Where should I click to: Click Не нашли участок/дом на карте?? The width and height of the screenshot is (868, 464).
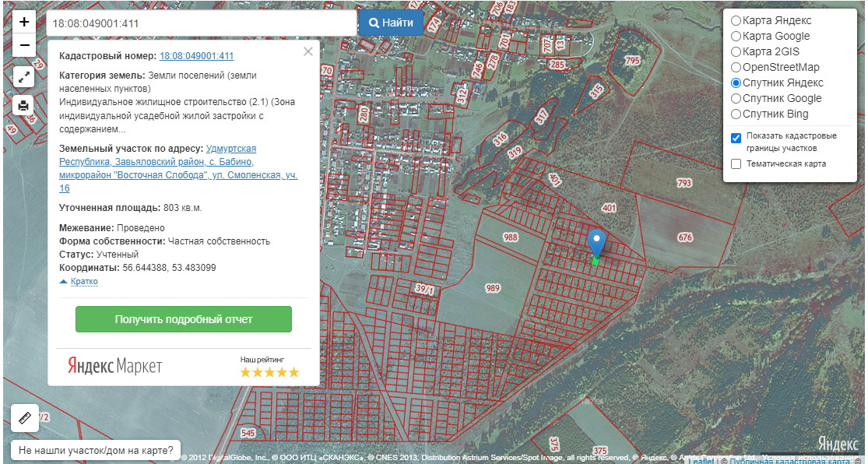96,450
